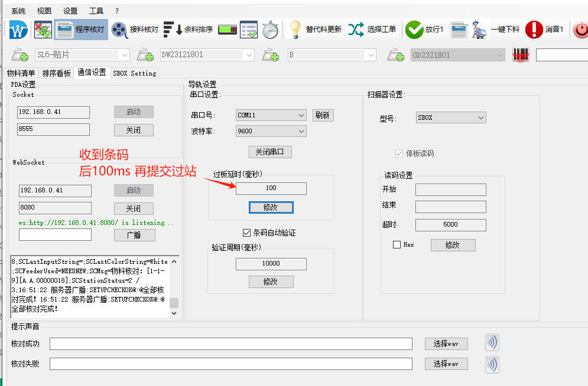Click the 程序核对 toolbar button
Image resolution: width=588 pixels, height=386 pixels.
(x=81, y=29)
